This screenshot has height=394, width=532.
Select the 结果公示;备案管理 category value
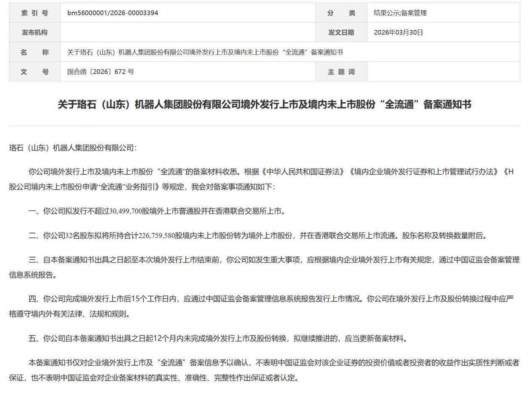click(x=400, y=13)
